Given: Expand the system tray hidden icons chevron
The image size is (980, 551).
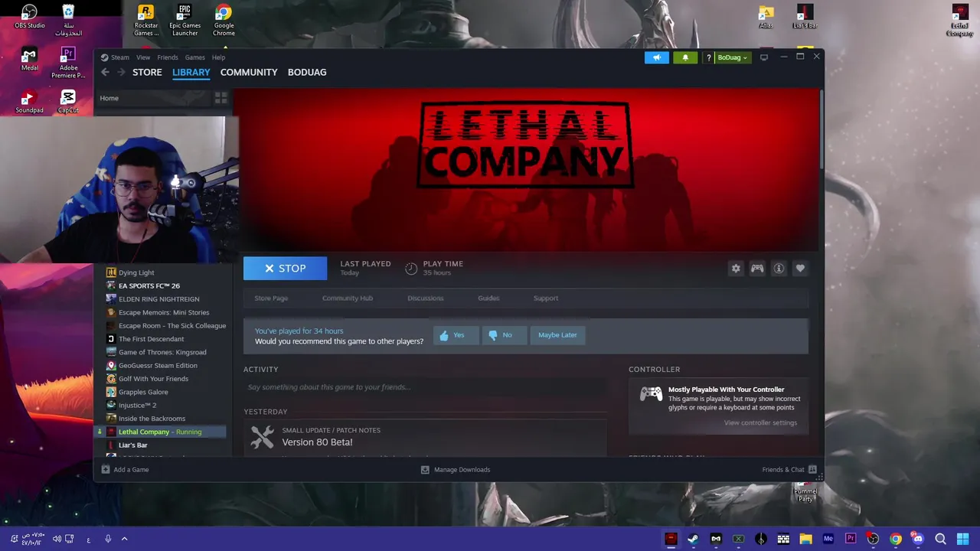Looking at the screenshot, I should [124, 539].
